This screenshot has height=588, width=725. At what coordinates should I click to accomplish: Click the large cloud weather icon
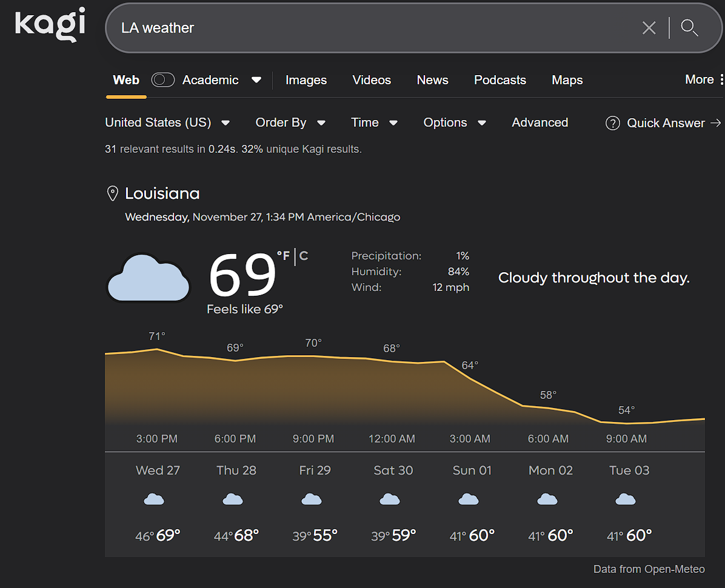pos(148,278)
